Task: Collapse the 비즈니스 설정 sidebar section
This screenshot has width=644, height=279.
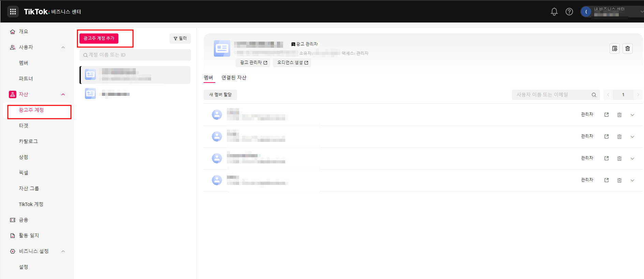Action: [x=63, y=251]
